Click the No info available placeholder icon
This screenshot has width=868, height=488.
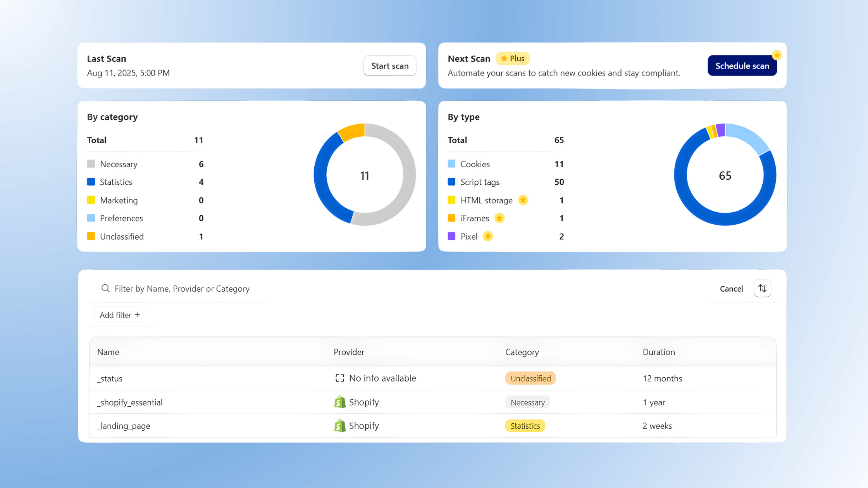[x=339, y=378]
